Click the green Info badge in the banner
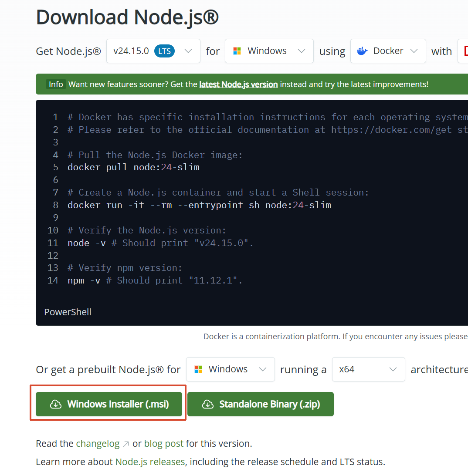Screen dimensions: 468x476 click(56, 84)
